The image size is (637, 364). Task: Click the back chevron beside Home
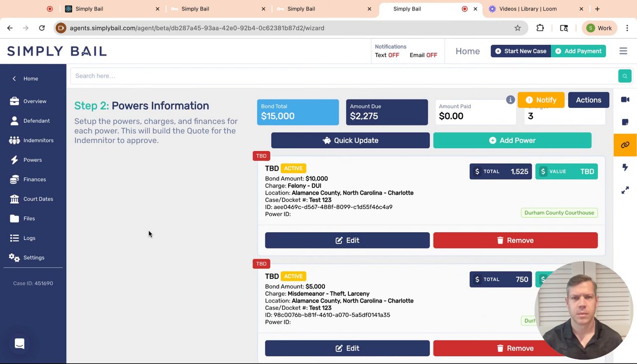(14, 79)
